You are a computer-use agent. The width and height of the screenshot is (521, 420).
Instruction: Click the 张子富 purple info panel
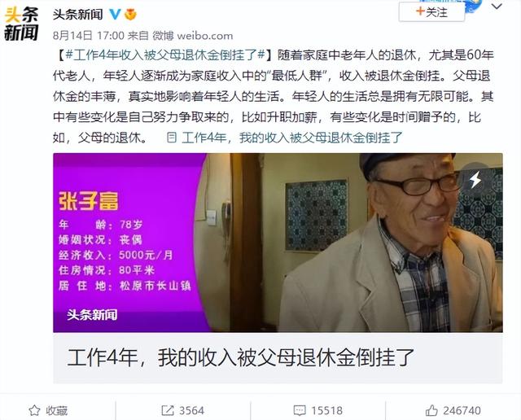[x=128, y=243]
